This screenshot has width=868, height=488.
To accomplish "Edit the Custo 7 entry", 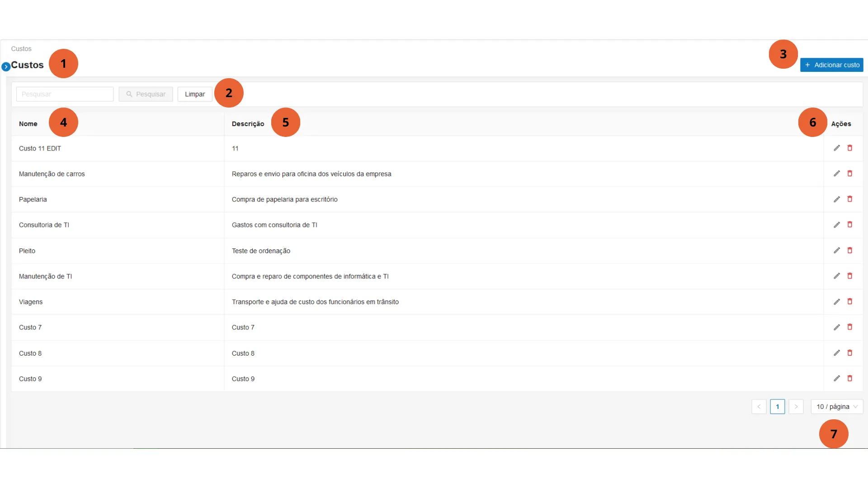I will pos(837,327).
